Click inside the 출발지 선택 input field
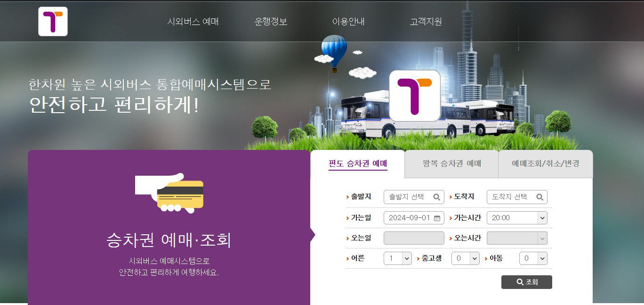 [410, 197]
